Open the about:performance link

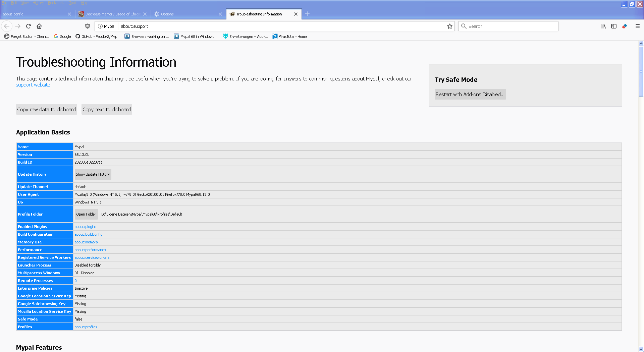point(90,250)
